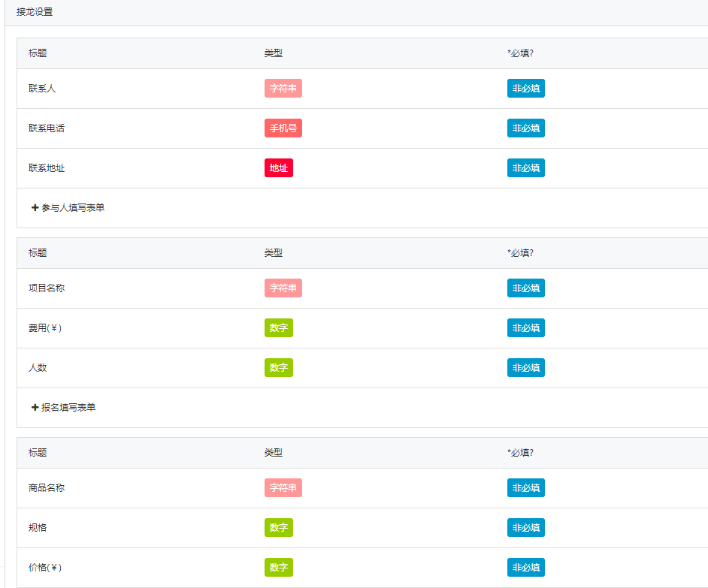
Task: Click the plus icon for 报名填写表单
Action: (x=35, y=408)
